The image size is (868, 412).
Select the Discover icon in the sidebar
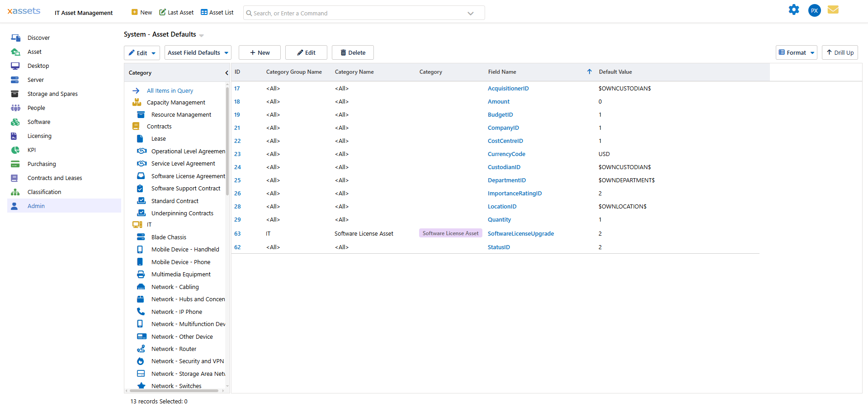(15, 38)
